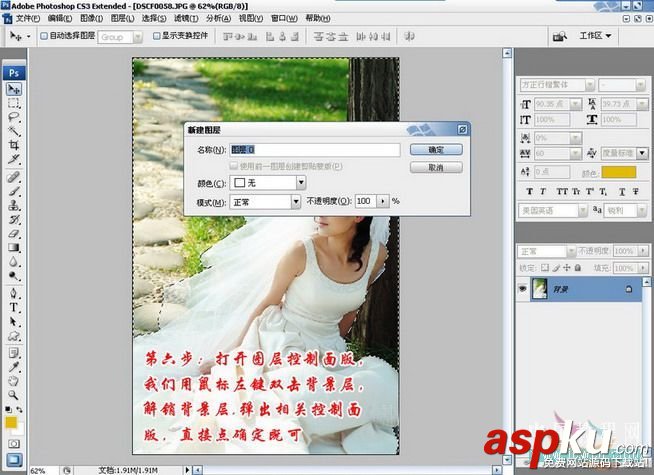The image size is (654, 475).
Task: Select the Move tool in toolbox
Action: tap(14, 89)
